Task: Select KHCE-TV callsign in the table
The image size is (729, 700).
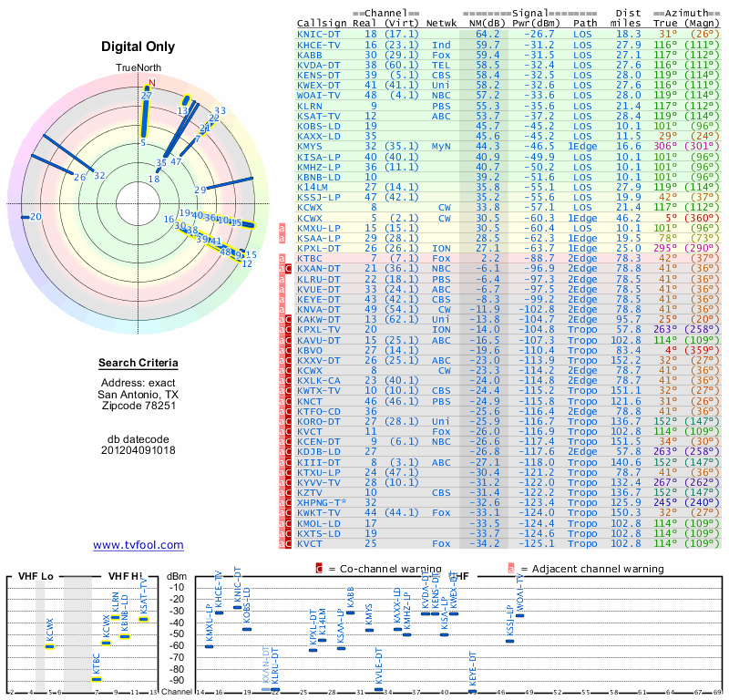Action: pos(319,45)
